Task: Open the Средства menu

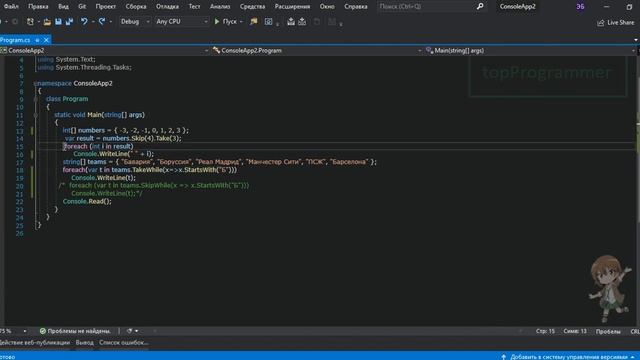Action: (253, 7)
